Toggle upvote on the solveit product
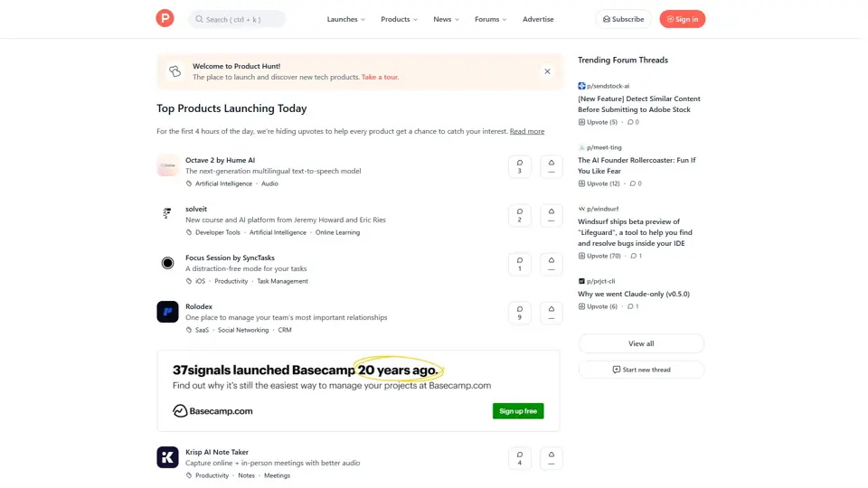 coord(551,215)
